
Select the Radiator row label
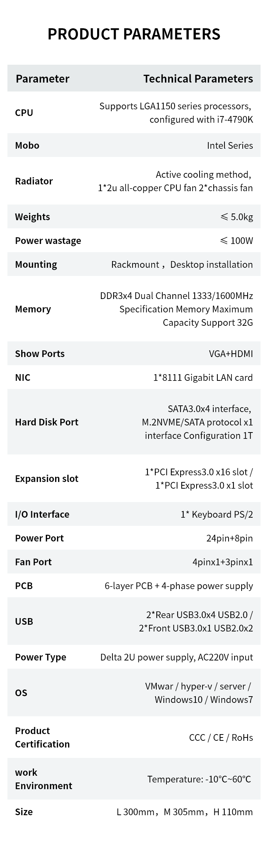click(34, 181)
